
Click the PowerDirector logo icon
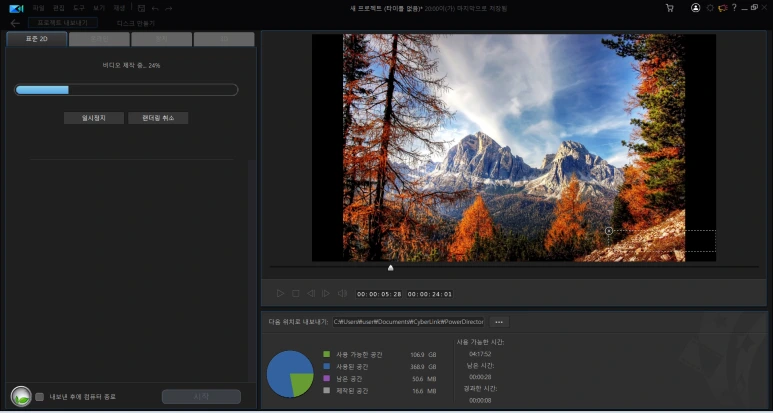click(16, 8)
